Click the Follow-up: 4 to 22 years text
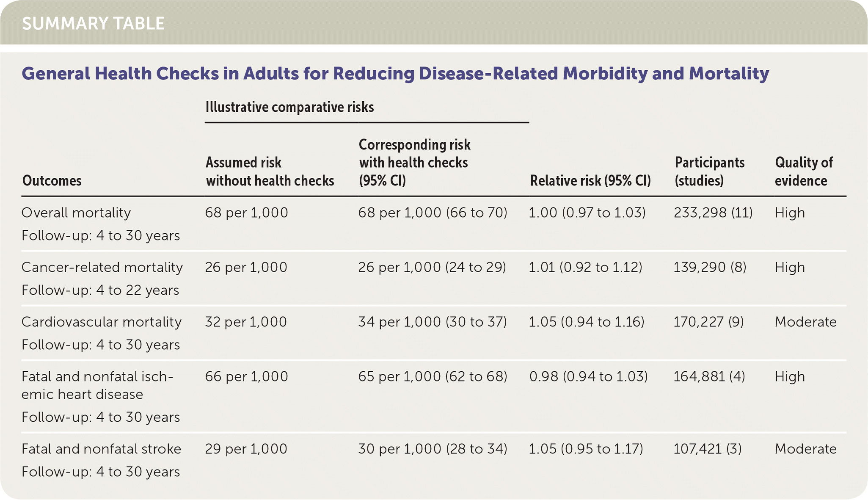 point(100,290)
